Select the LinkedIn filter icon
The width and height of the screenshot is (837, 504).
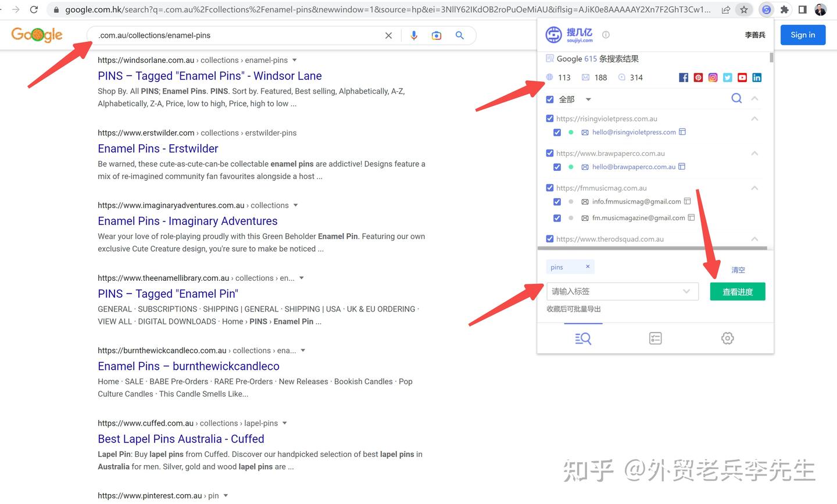tap(757, 77)
